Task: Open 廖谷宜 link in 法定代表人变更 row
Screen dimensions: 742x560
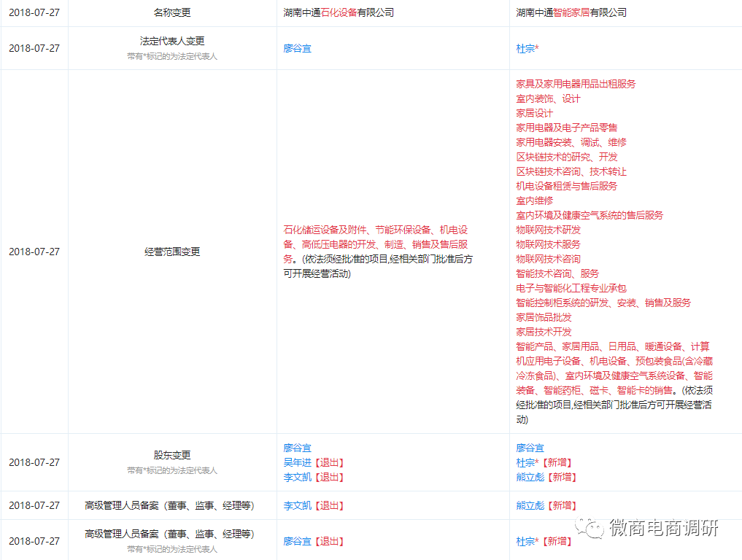Action: (297, 48)
